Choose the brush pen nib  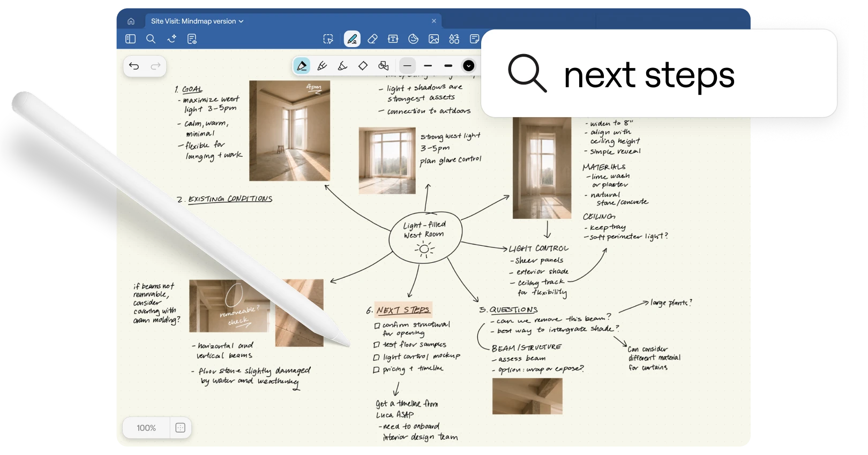342,66
